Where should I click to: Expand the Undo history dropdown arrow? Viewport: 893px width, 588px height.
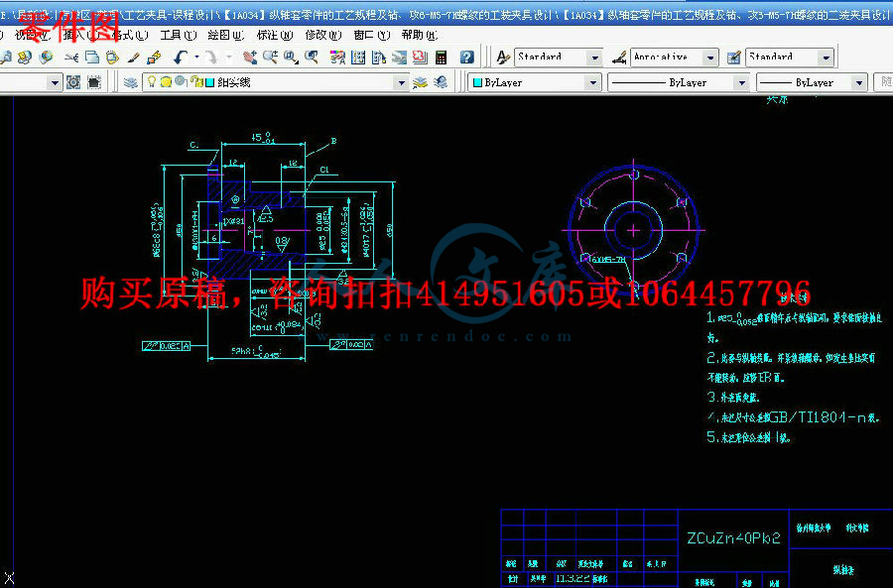coord(197,57)
